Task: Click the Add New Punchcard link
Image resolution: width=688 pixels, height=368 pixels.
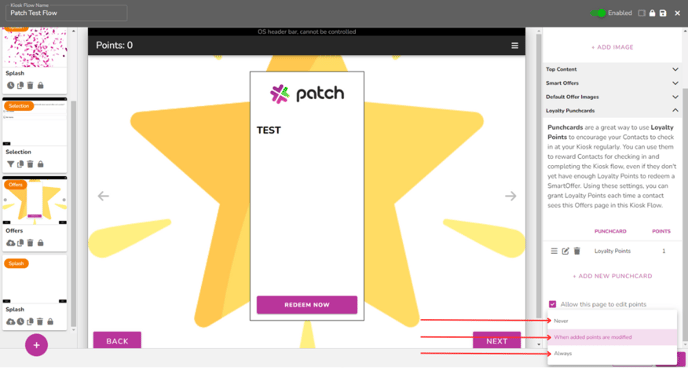Action: [613, 276]
